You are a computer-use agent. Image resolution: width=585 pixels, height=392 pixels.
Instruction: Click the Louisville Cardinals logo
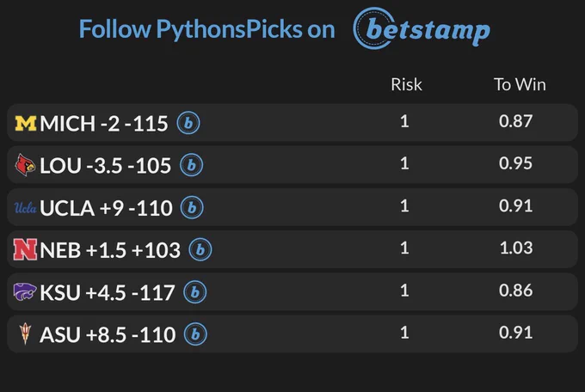(x=25, y=165)
